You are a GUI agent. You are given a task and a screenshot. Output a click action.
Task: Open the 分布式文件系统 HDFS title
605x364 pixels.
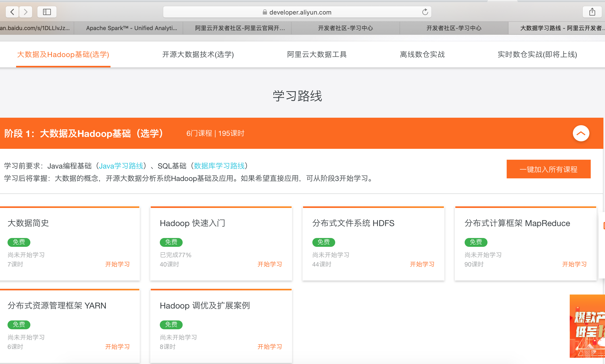click(353, 223)
